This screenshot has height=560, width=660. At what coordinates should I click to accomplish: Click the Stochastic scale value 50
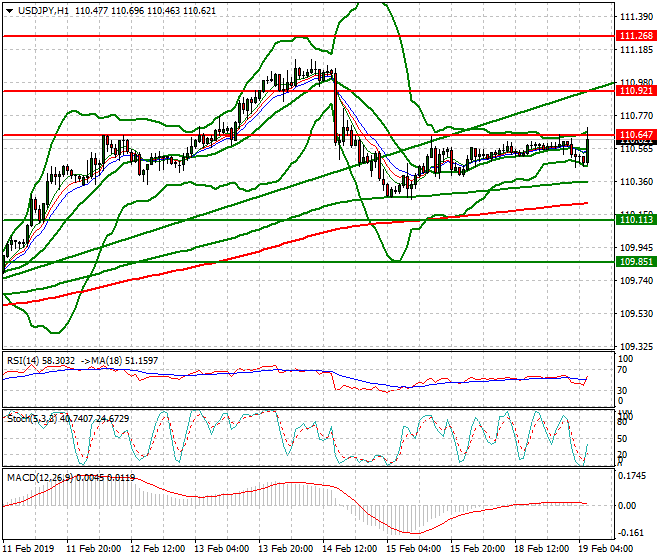(x=622, y=438)
